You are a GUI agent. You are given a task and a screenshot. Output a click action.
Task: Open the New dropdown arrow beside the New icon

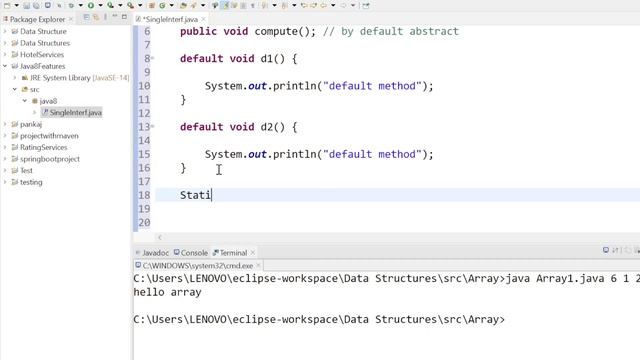pos(16,5)
